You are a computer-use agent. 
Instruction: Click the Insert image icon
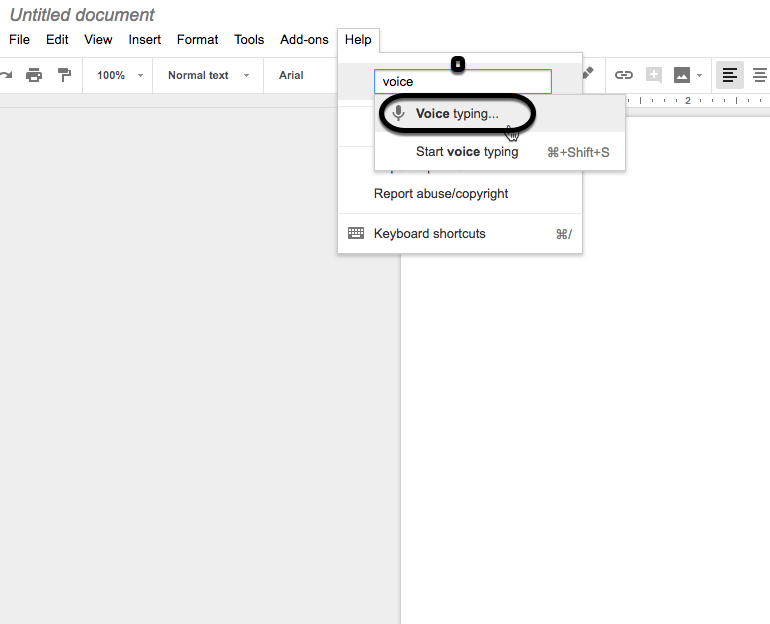coord(682,75)
